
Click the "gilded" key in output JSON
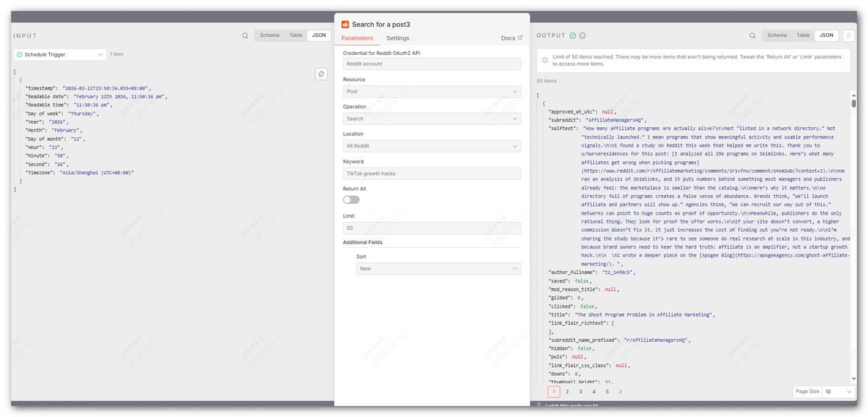coord(561,298)
